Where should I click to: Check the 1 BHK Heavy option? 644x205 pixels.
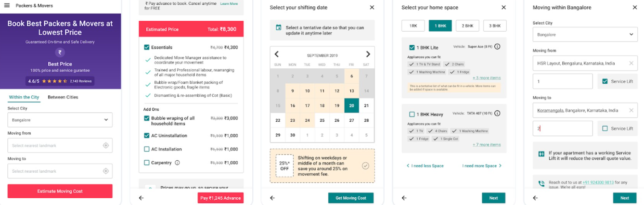coord(412,115)
